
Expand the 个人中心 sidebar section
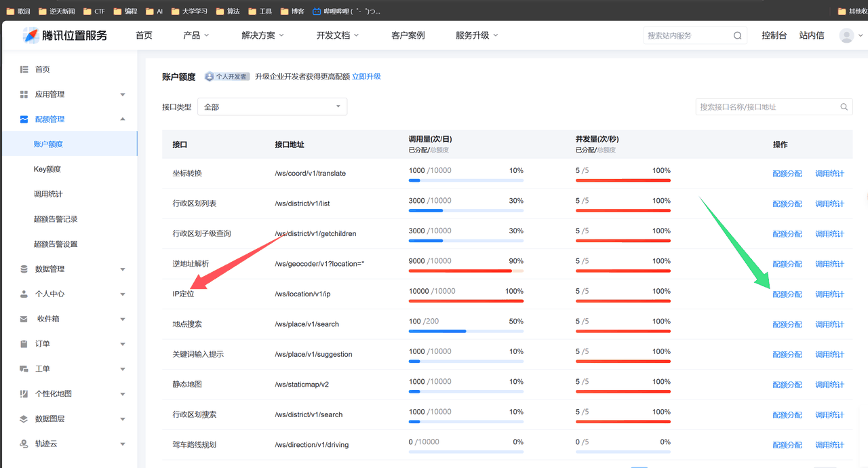click(123, 294)
